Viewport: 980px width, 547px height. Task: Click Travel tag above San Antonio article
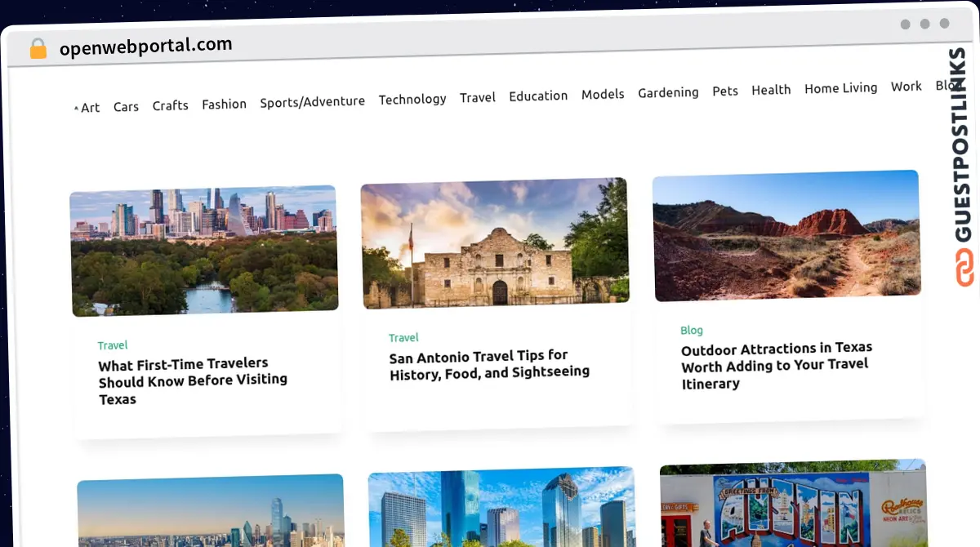point(403,337)
